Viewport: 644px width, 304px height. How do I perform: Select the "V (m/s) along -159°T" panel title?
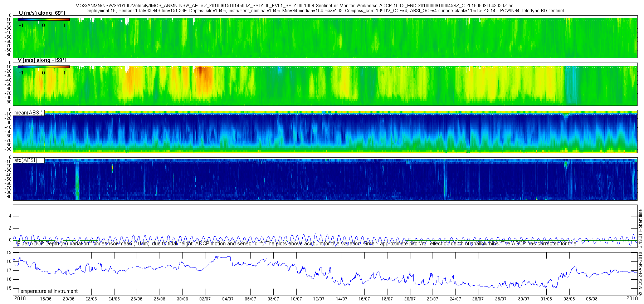click(x=42, y=60)
